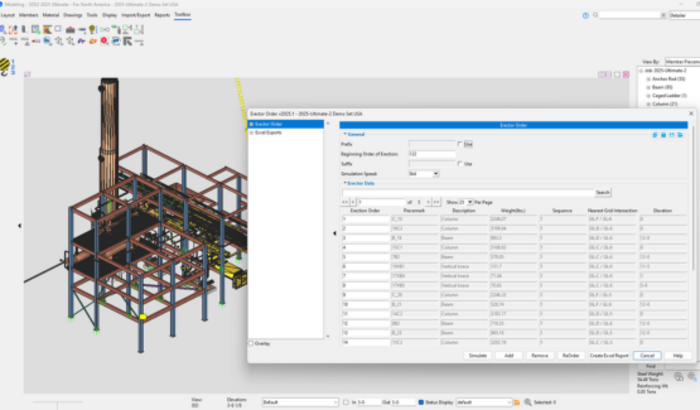Enable the Prefix Use checkbox
The image size is (700, 410).
pos(459,144)
